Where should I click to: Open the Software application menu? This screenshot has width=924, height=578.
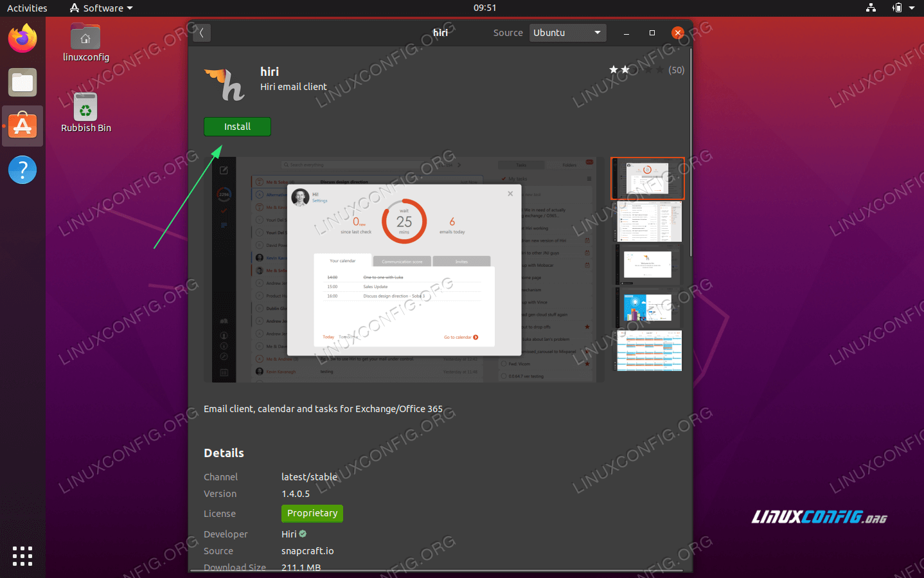pyautogui.click(x=102, y=8)
